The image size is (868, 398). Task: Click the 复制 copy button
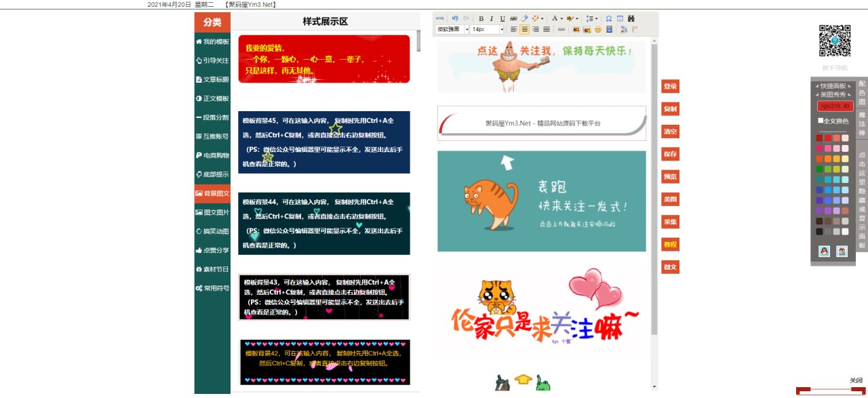(670, 109)
